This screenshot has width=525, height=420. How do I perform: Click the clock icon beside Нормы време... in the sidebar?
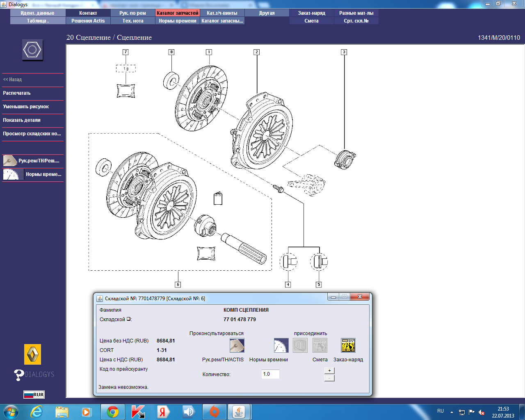pyautogui.click(x=13, y=174)
